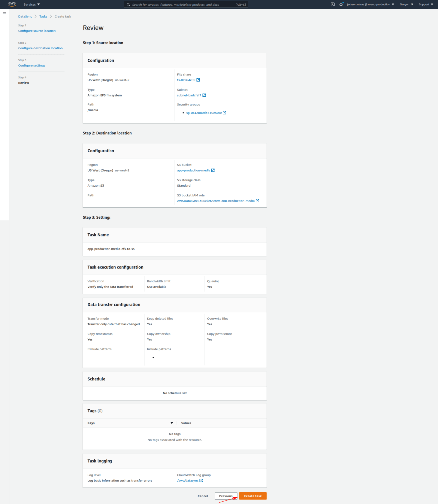Click 'Verify only the data transferred' value

[x=110, y=287]
